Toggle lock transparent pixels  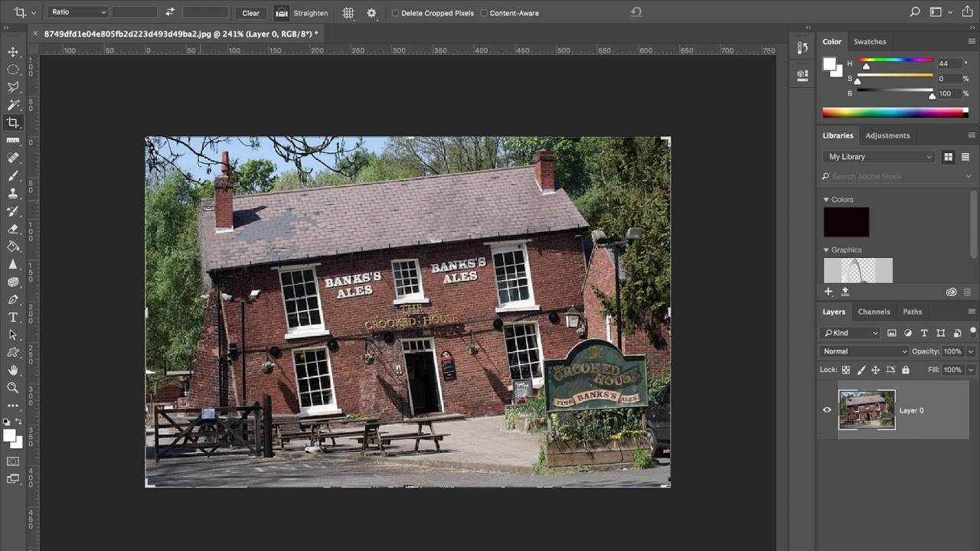[846, 370]
